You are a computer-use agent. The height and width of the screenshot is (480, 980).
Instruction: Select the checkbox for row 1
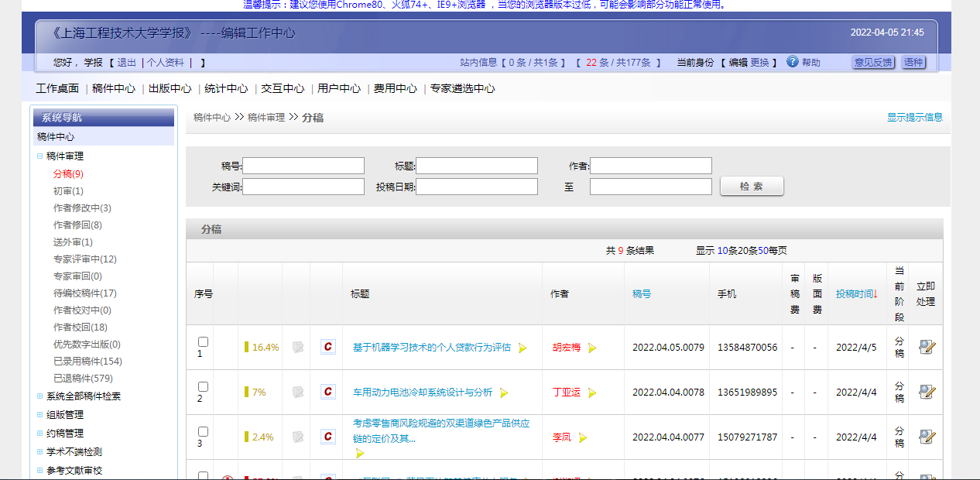[x=203, y=341]
